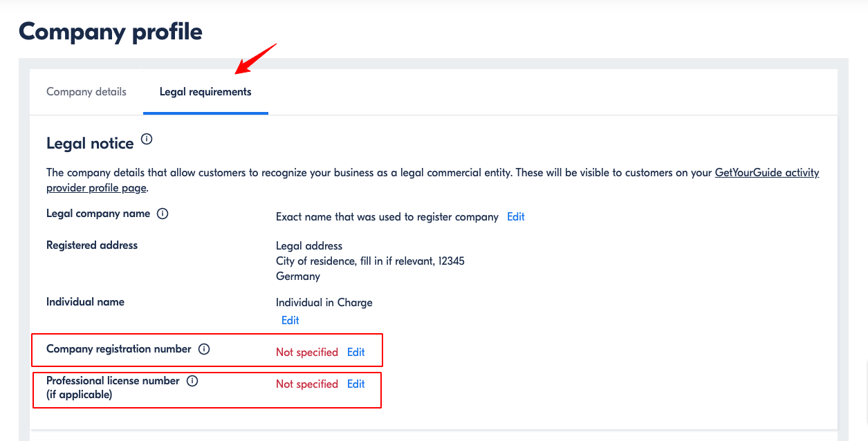Select the Legal requirements tab

click(x=205, y=91)
